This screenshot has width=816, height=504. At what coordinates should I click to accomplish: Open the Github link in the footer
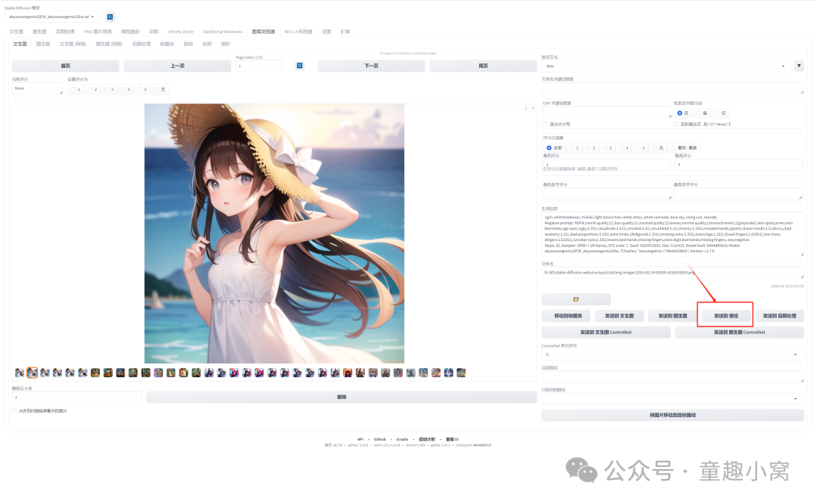click(x=380, y=440)
